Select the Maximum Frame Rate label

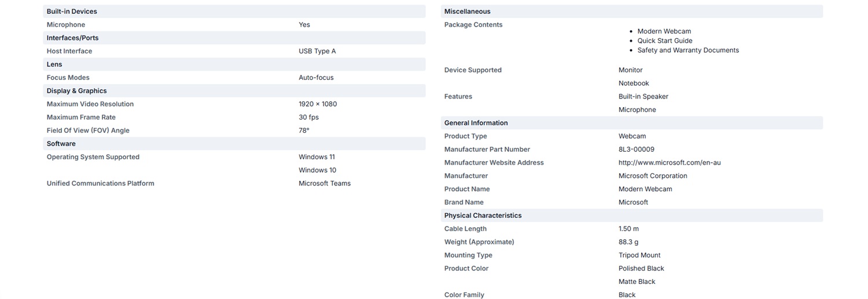point(81,117)
